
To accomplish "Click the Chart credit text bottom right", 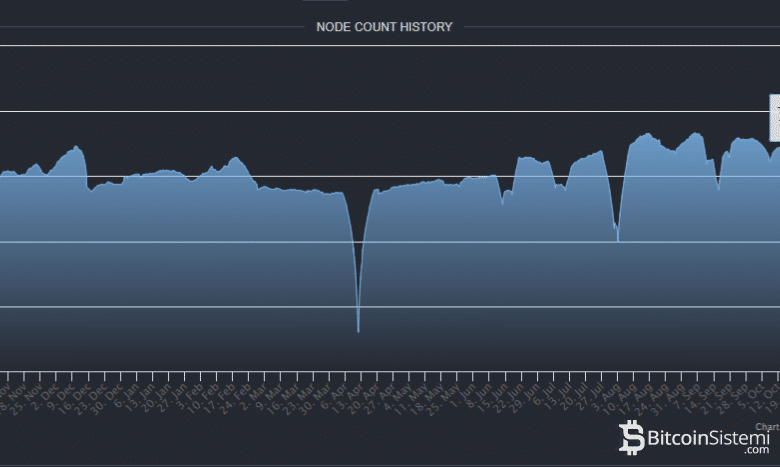I will [x=766, y=427].
